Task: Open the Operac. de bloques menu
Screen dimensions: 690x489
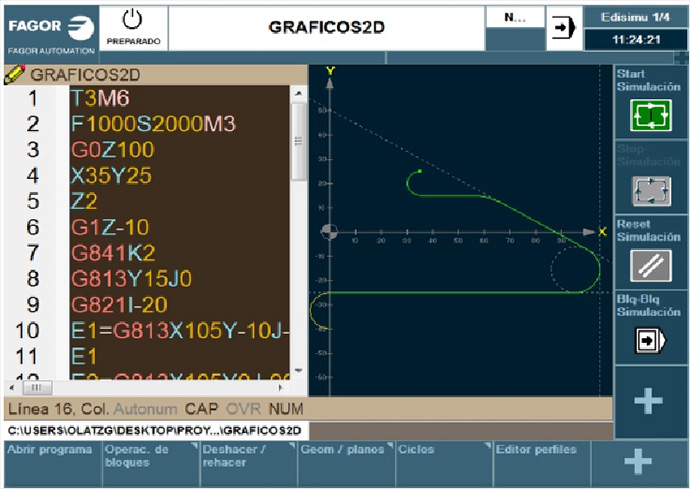Action: pos(151,463)
